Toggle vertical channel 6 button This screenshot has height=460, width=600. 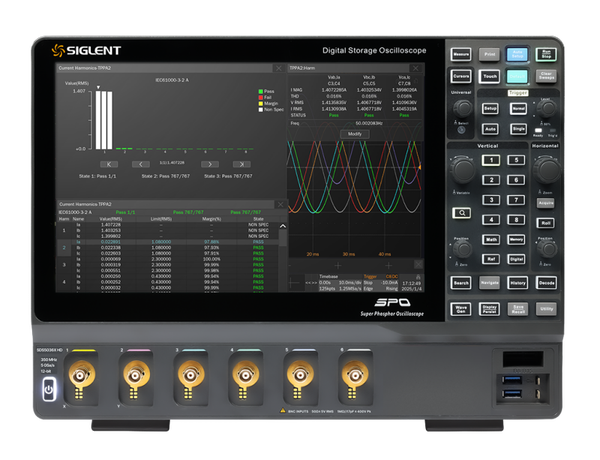(x=516, y=180)
